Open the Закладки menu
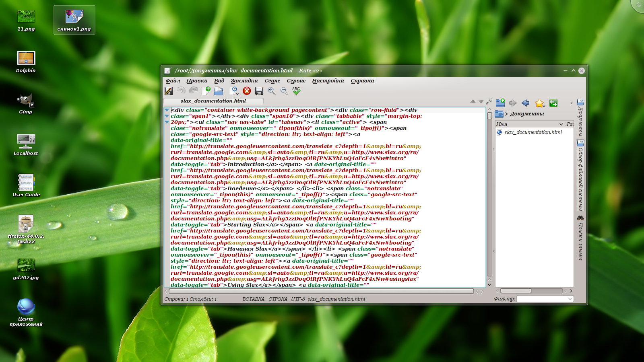The width and height of the screenshot is (644, 362). (x=244, y=81)
